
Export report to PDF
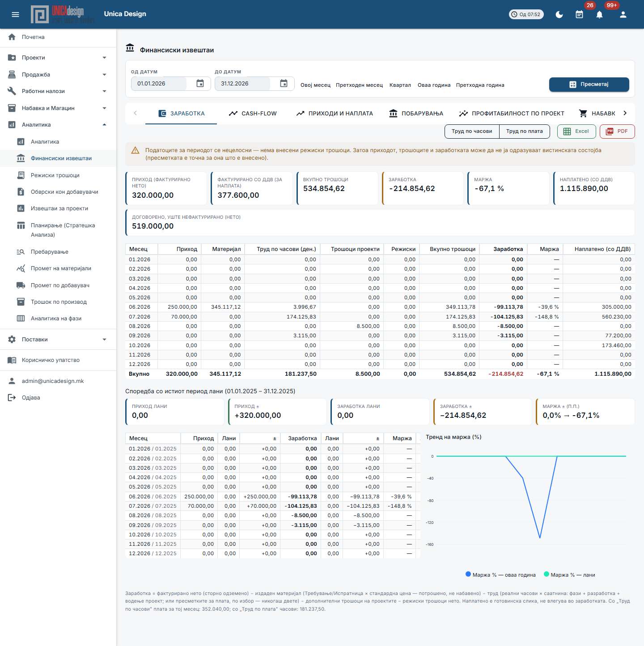617,132
